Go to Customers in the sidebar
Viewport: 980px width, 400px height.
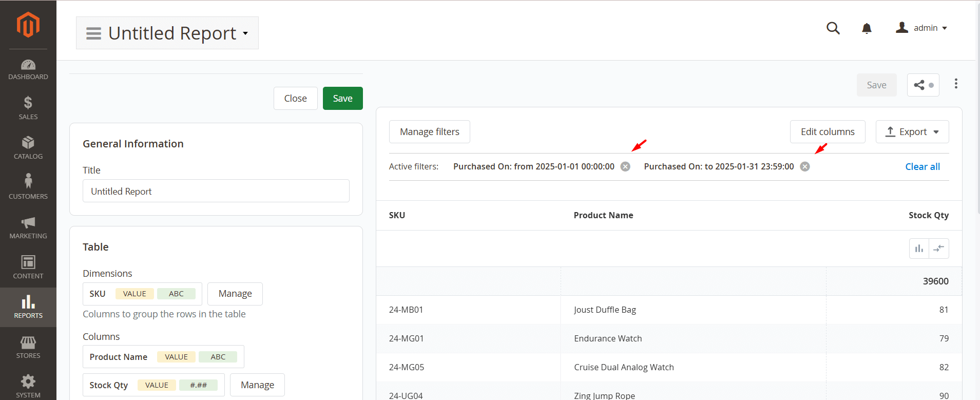pyautogui.click(x=28, y=187)
